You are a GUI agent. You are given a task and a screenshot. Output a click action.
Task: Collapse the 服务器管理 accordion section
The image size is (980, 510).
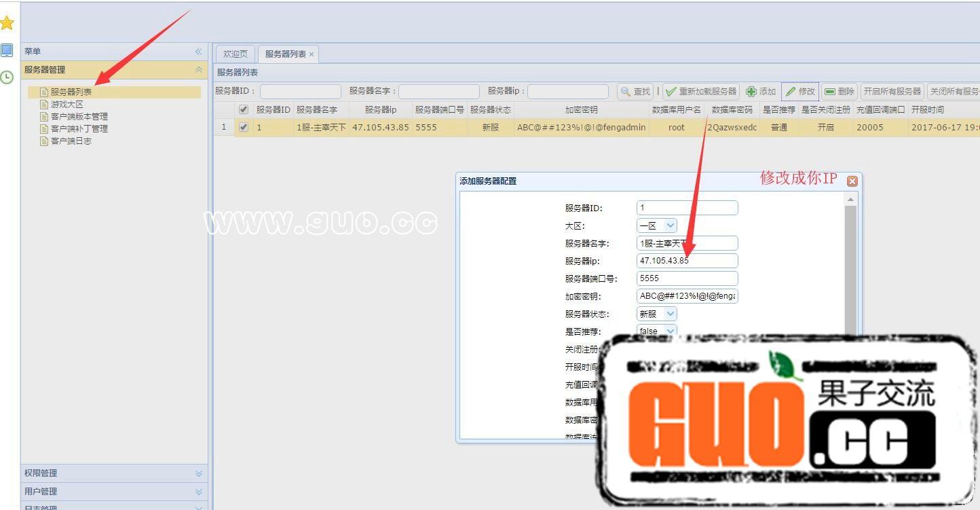tap(198, 70)
